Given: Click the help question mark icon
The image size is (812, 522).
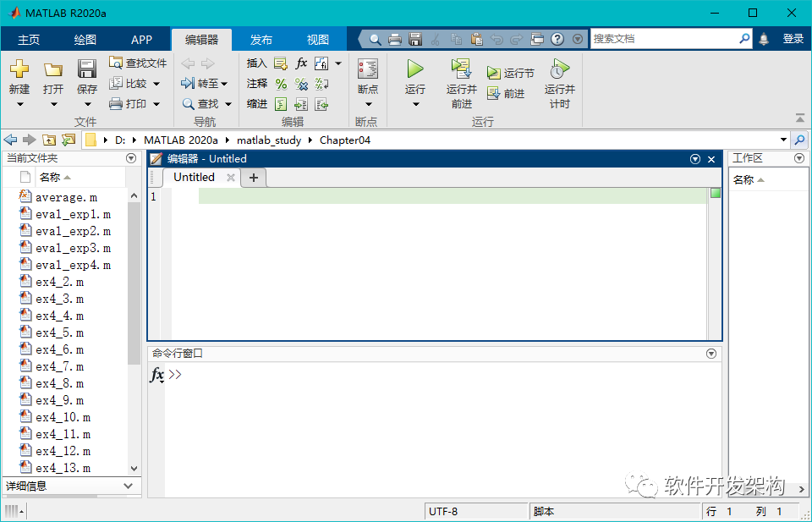Looking at the screenshot, I should pos(557,39).
